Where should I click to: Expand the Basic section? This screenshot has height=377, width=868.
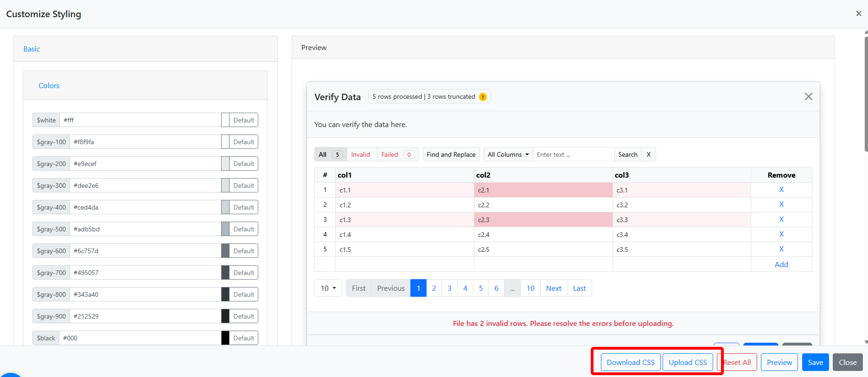coord(32,49)
